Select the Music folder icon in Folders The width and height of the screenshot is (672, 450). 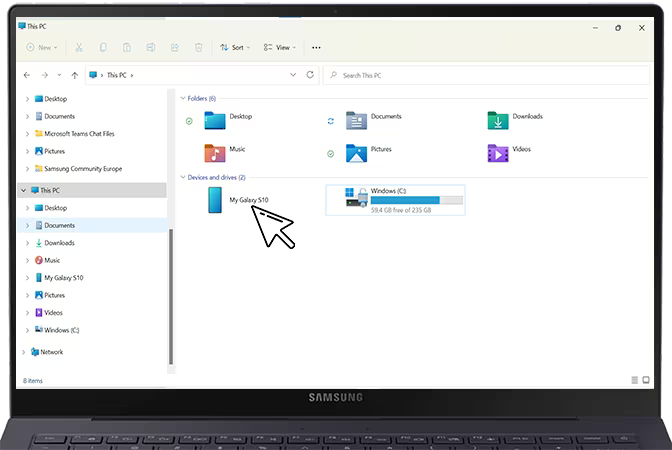[215, 153]
